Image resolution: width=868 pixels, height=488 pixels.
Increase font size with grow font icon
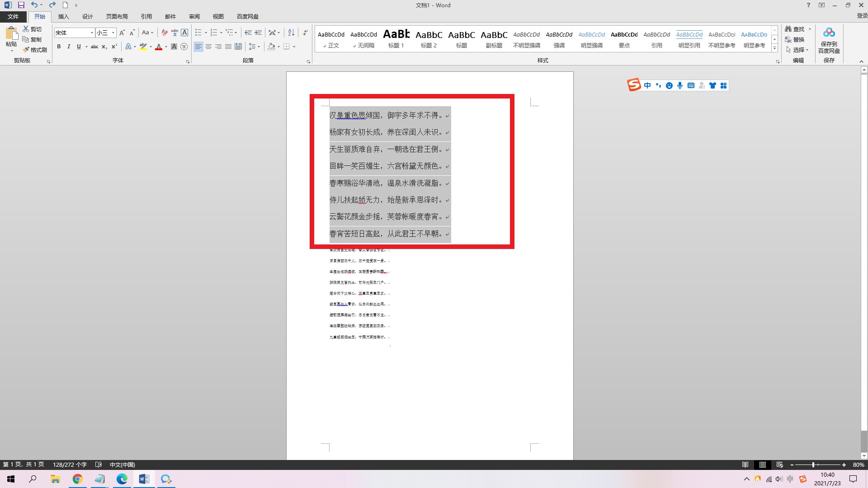click(x=122, y=33)
